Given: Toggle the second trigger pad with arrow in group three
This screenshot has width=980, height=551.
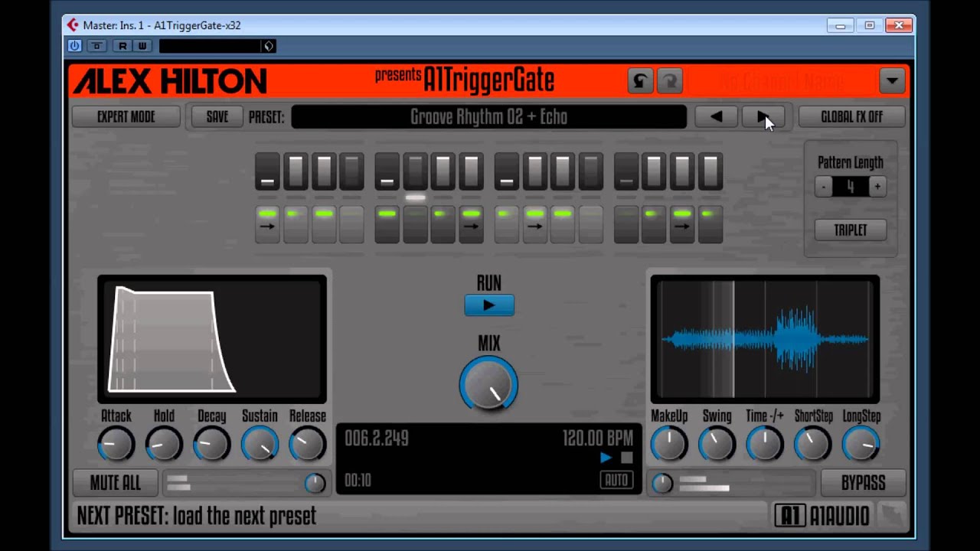Looking at the screenshot, I should tap(534, 224).
